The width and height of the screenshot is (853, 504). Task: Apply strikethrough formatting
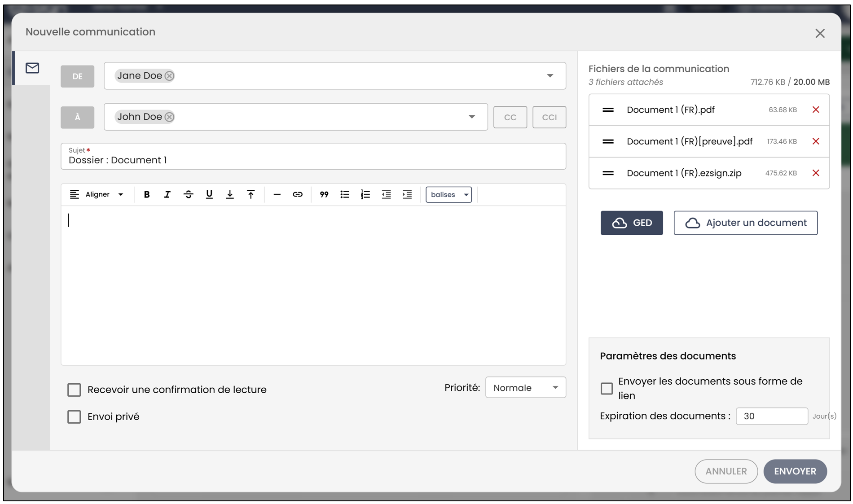188,194
